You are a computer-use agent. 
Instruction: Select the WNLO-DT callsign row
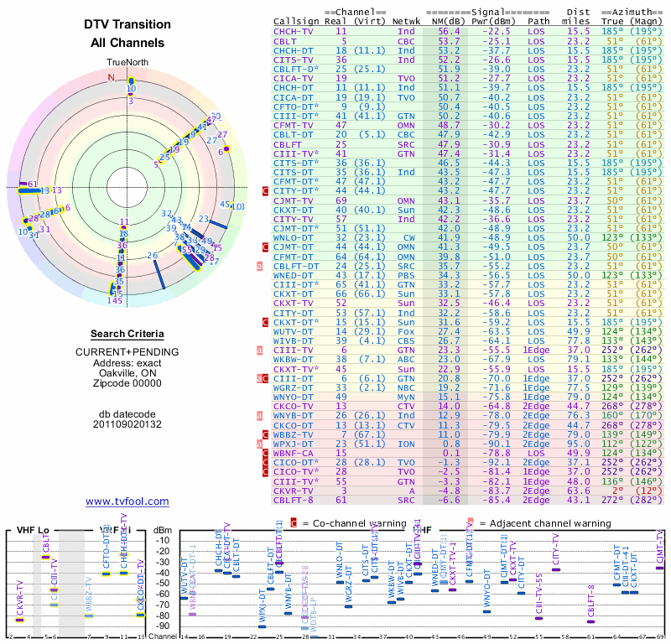pyautogui.click(x=293, y=238)
